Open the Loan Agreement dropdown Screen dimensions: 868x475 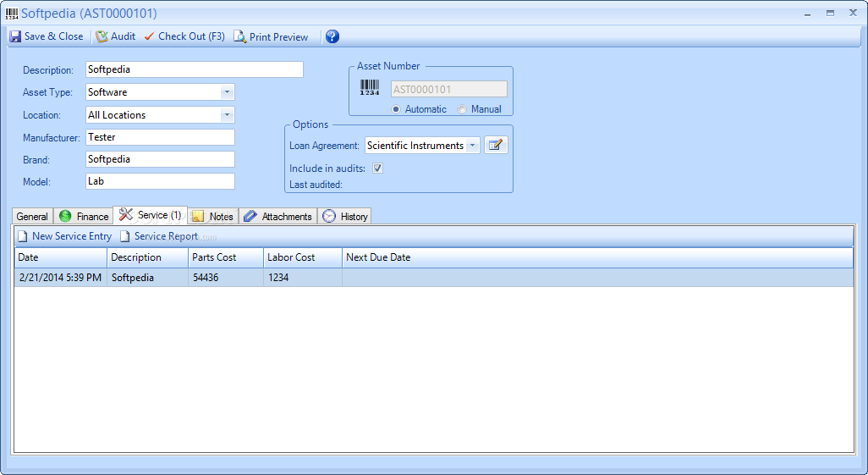pyautogui.click(x=472, y=146)
